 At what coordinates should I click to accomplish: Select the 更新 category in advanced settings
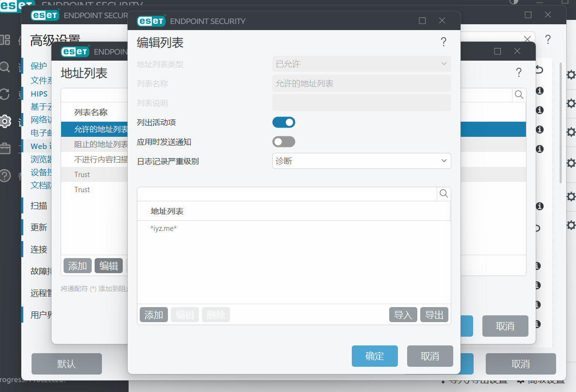click(39, 228)
